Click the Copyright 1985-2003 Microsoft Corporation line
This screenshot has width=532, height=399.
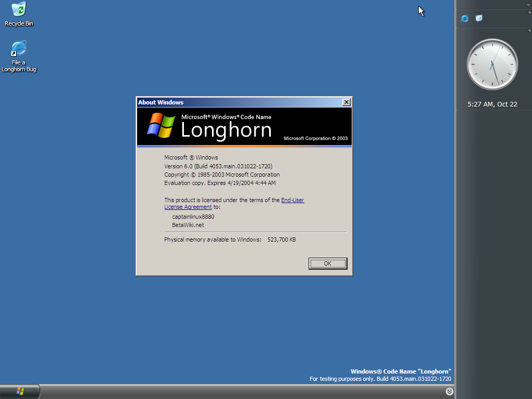222,175
